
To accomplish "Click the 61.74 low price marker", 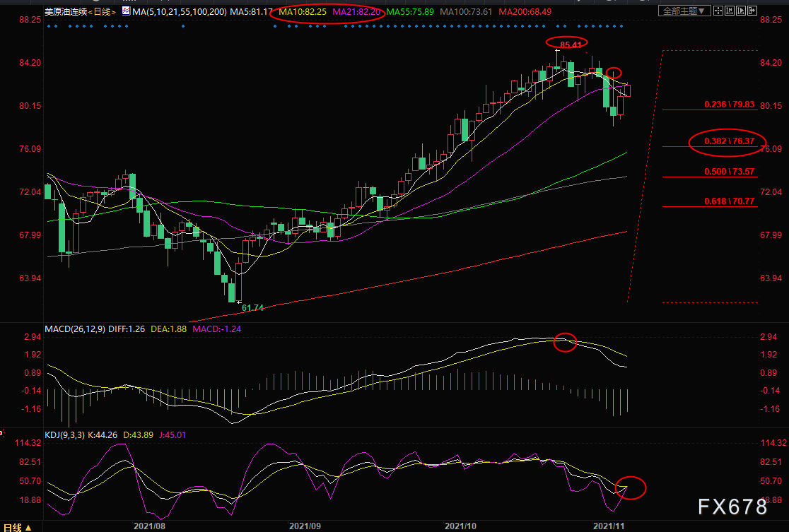I will 252,308.
